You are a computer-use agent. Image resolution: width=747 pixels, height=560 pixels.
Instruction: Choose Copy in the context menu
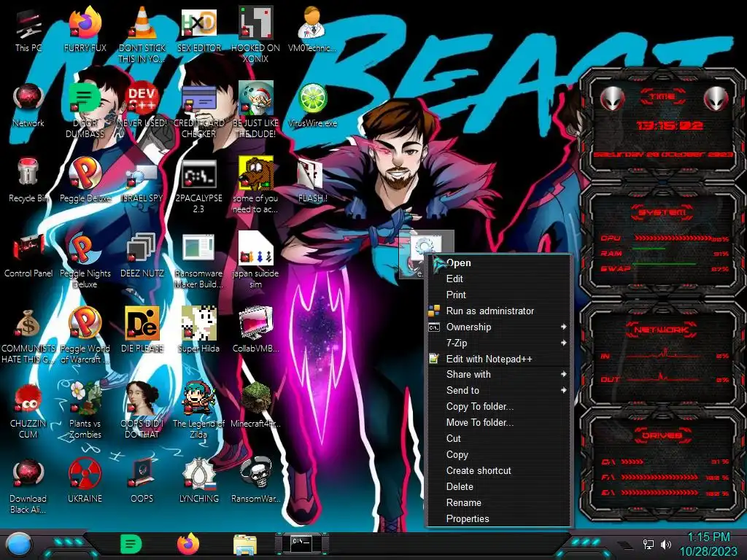(499, 455)
